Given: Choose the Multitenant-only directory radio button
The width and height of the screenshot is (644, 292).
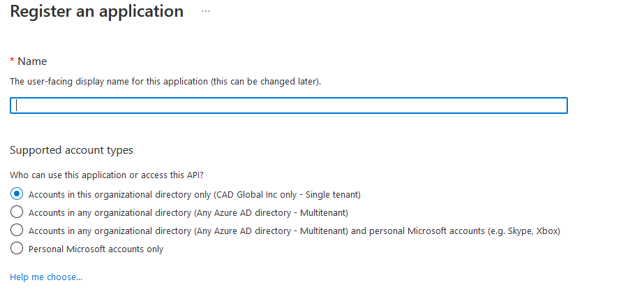Looking at the screenshot, I should (17, 212).
